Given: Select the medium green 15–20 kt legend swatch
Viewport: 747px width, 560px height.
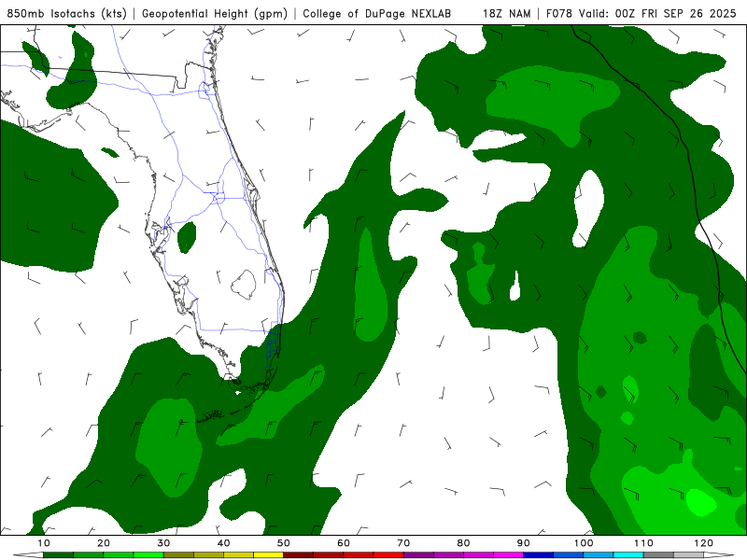Looking at the screenshot, I should click(x=88, y=555).
